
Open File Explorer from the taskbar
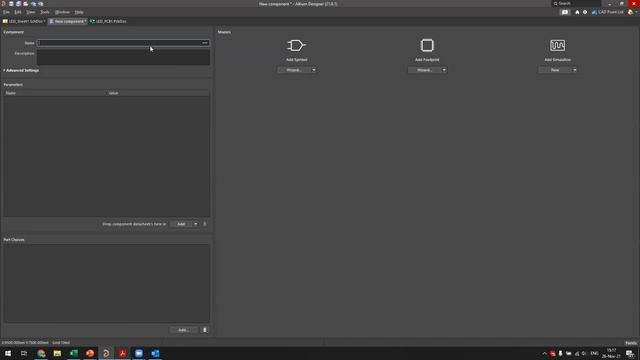(57, 353)
